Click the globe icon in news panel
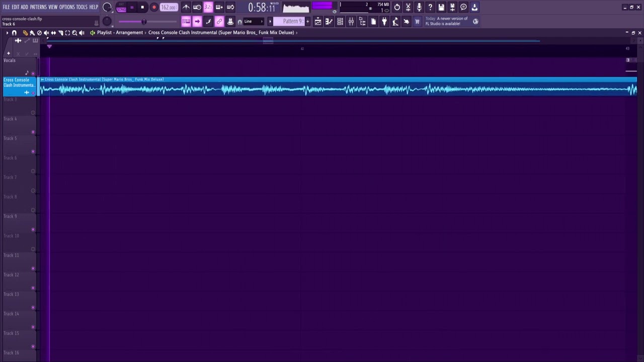 click(475, 22)
